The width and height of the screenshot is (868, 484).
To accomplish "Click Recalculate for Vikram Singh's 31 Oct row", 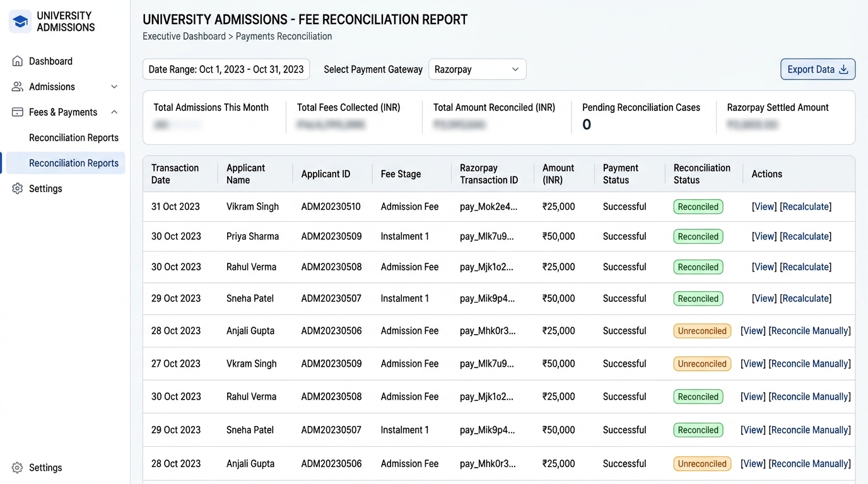I will [806, 207].
